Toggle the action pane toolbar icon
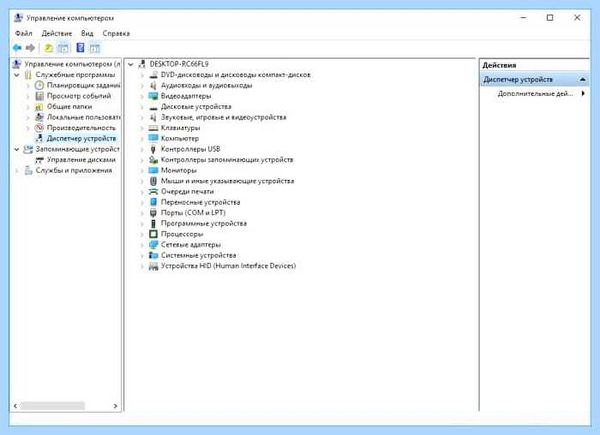 (95, 48)
